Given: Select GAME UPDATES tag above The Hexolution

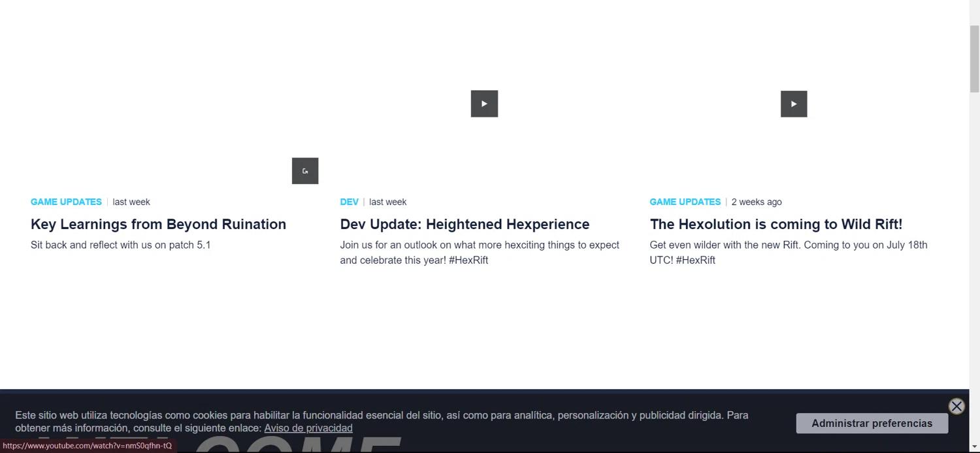Looking at the screenshot, I should click(685, 202).
